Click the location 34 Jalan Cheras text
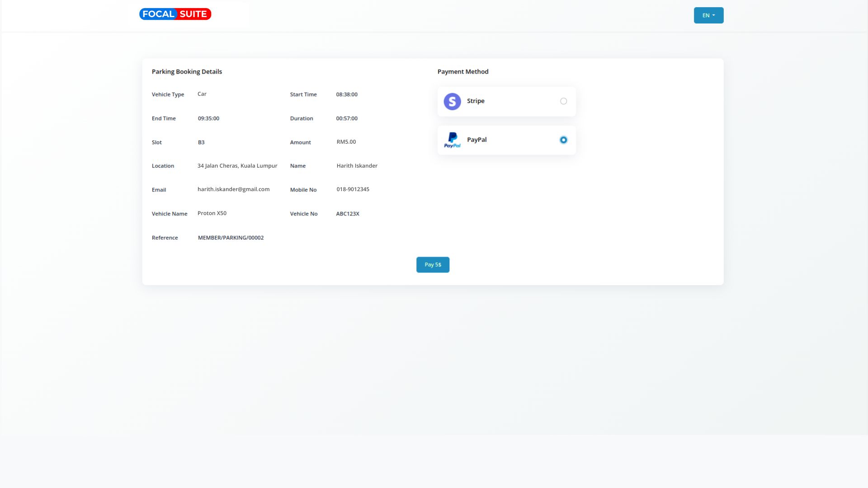The width and height of the screenshot is (868, 488). coord(237,166)
